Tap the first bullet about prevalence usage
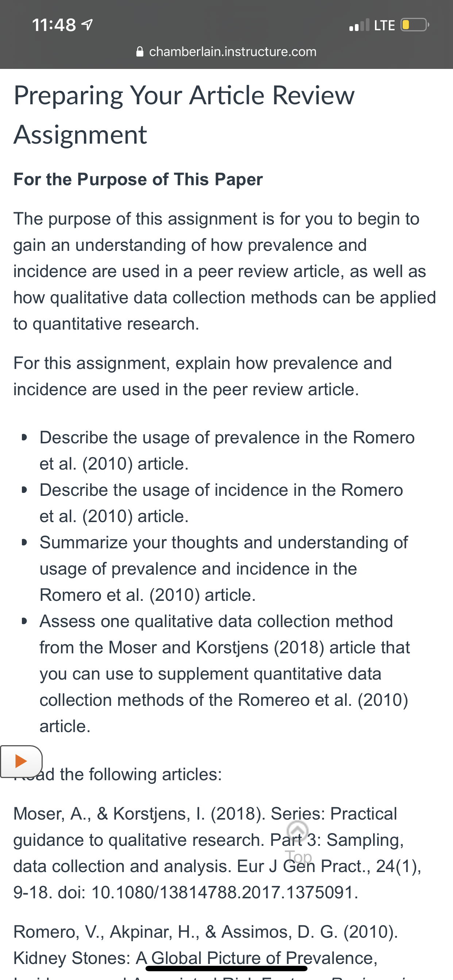 click(227, 450)
